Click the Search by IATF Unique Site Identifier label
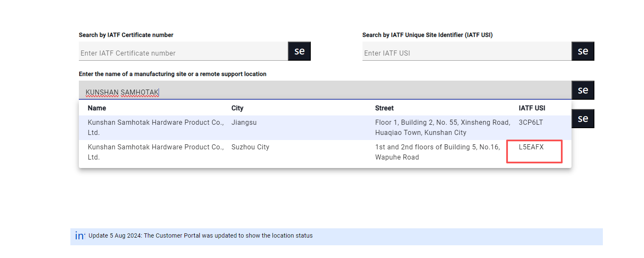Viewport: 644px width, 258px height. [427, 35]
